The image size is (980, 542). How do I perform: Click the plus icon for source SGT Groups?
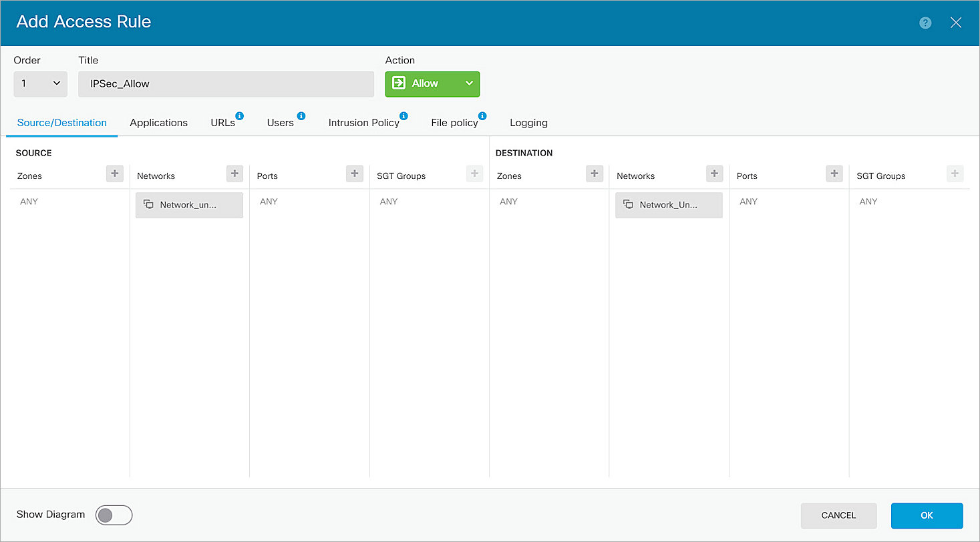[474, 174]
